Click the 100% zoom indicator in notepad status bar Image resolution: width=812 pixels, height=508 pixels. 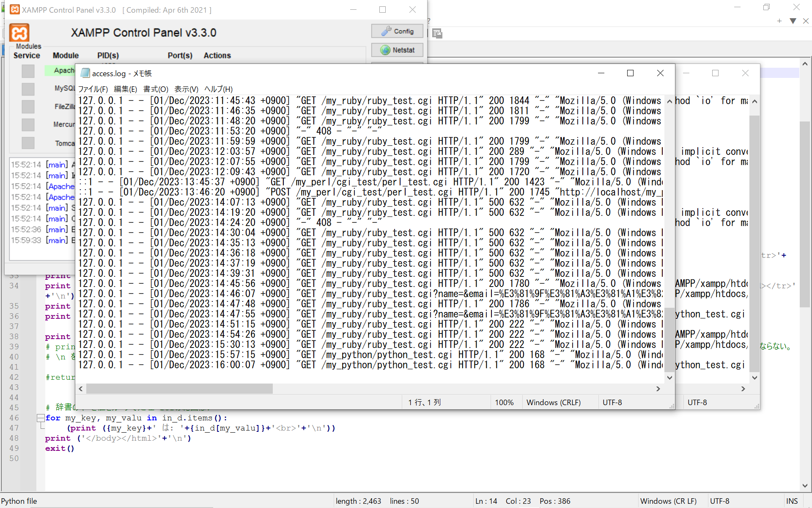tap(505, 403)
